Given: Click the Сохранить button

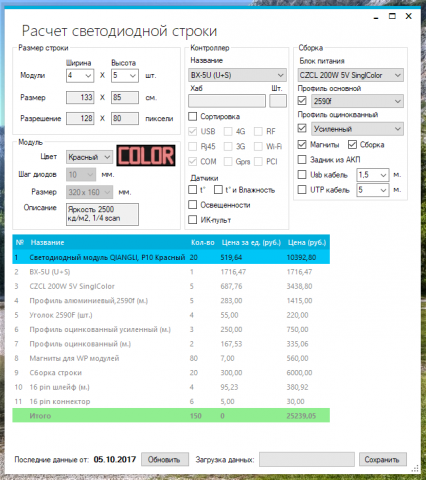Looking at the screenshot, I should point(383,459).
